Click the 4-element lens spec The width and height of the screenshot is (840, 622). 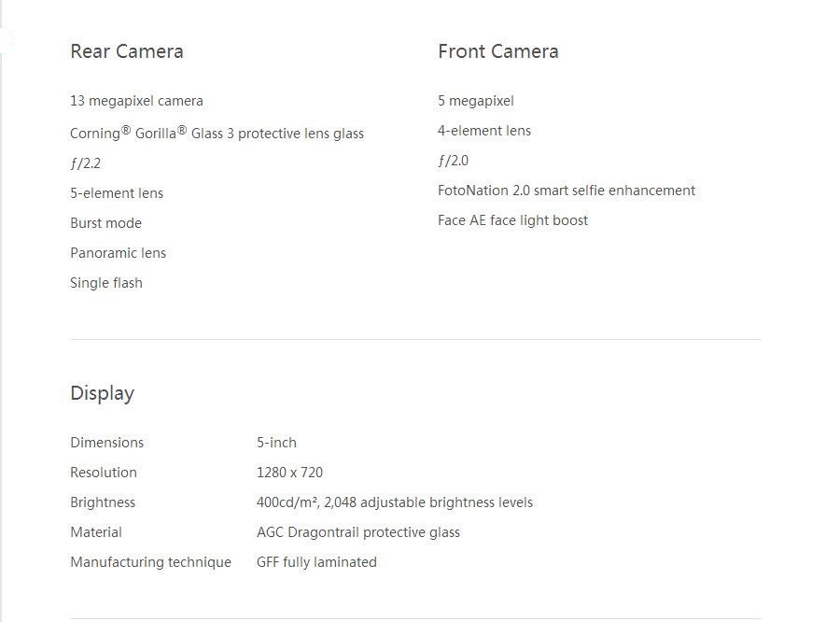484,131
